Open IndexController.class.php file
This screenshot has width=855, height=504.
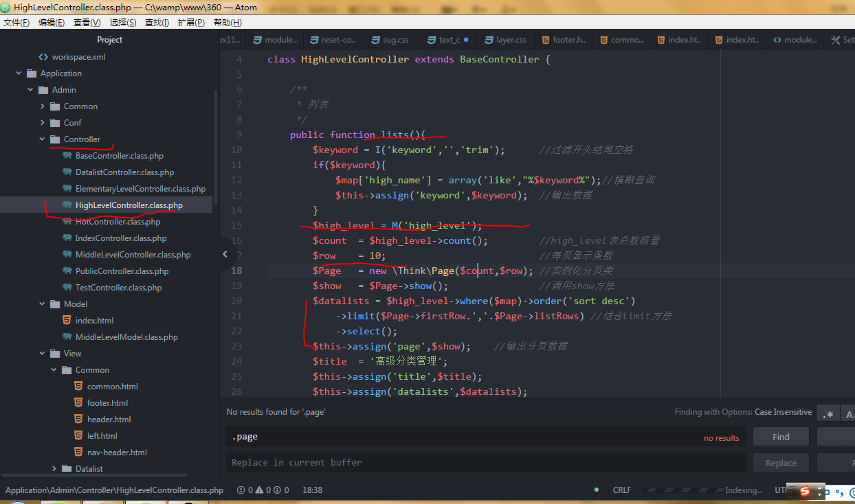coord(121,238)
